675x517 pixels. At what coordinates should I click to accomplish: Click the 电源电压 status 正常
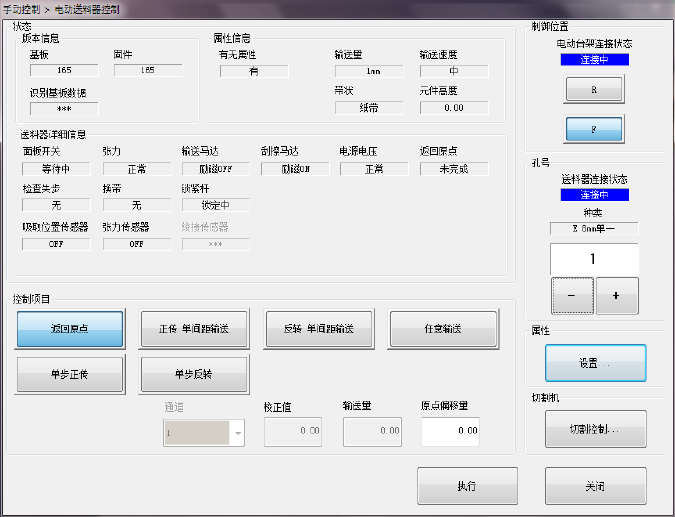tap(374, 169)
